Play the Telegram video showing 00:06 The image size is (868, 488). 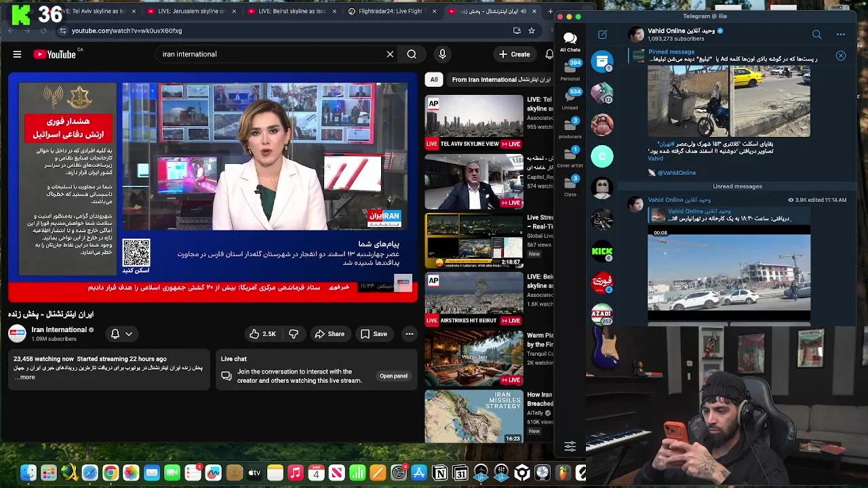(x=729, y=272)
